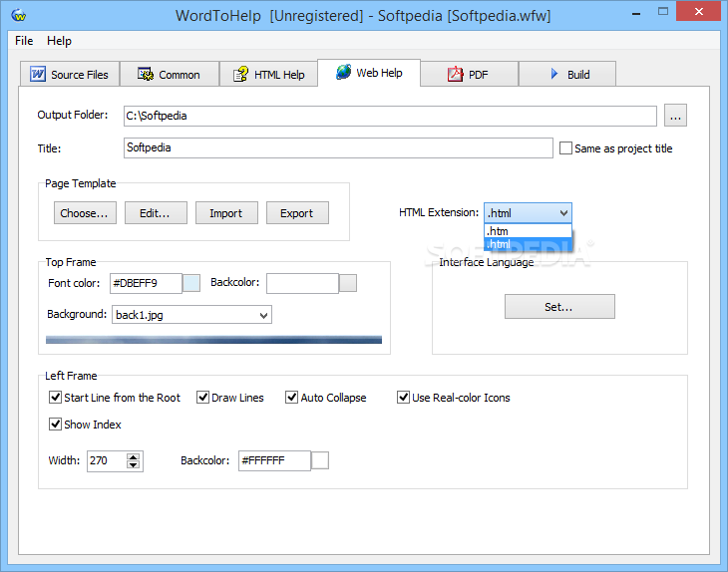Click the Left Frame Width field

107,460
